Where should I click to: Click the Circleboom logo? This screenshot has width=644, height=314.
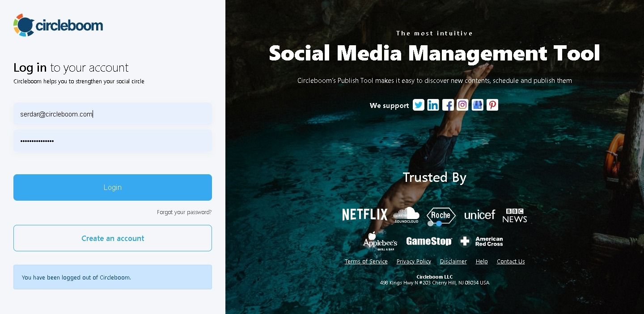point(58,25)
